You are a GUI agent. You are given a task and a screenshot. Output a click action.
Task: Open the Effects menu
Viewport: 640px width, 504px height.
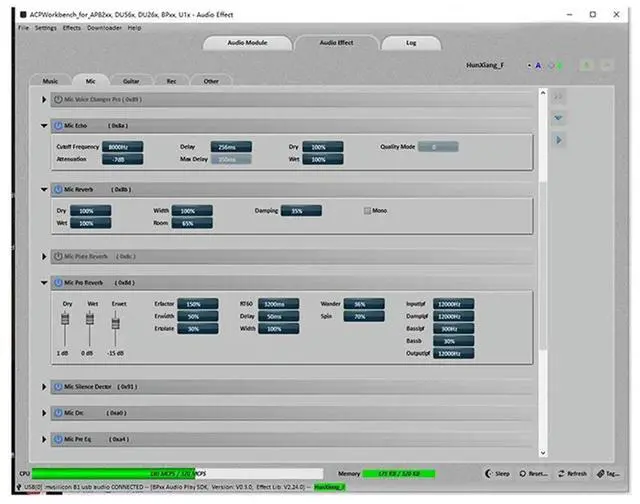[71, 28]
